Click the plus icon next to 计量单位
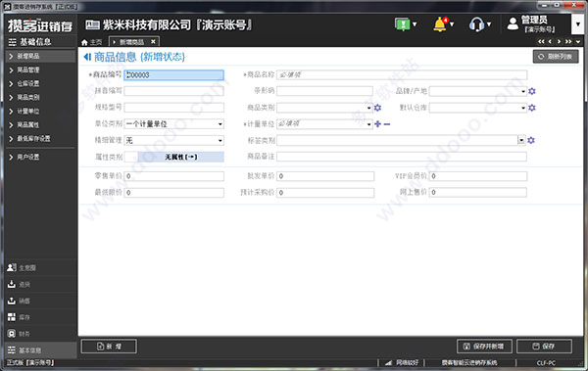The image size is (588, 371). pos(377,124)
